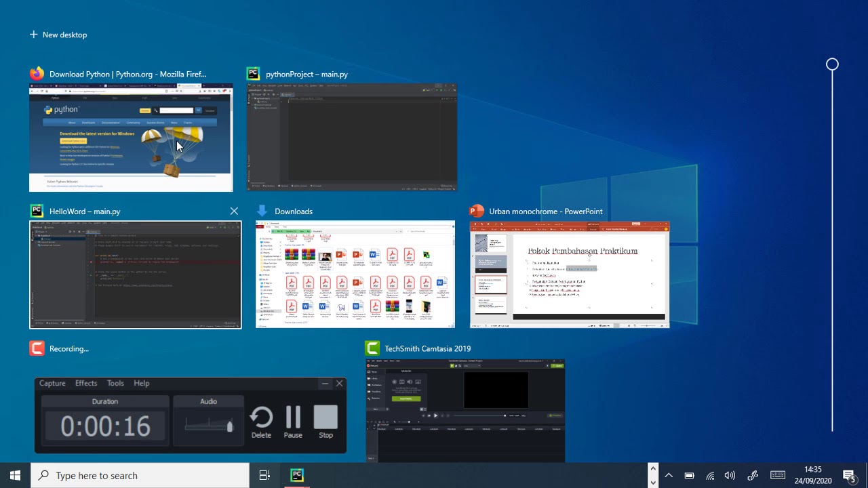
Task: Delete the current recording
Action: [261, 422]
